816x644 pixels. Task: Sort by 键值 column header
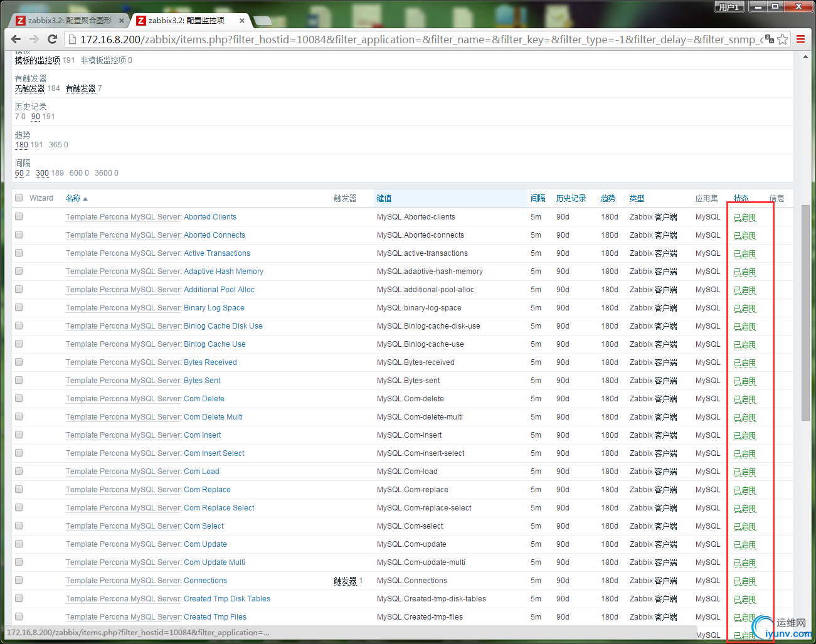tap(384, 198)
